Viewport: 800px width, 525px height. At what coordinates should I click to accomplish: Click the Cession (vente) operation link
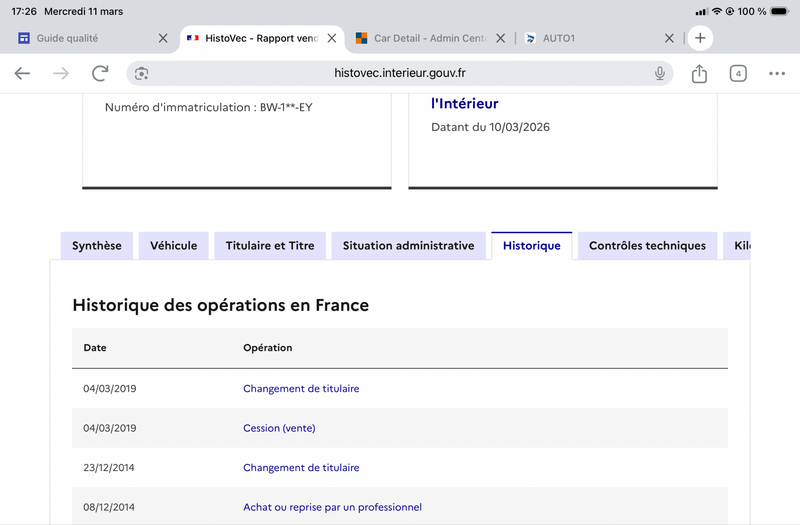coord(279,428)
